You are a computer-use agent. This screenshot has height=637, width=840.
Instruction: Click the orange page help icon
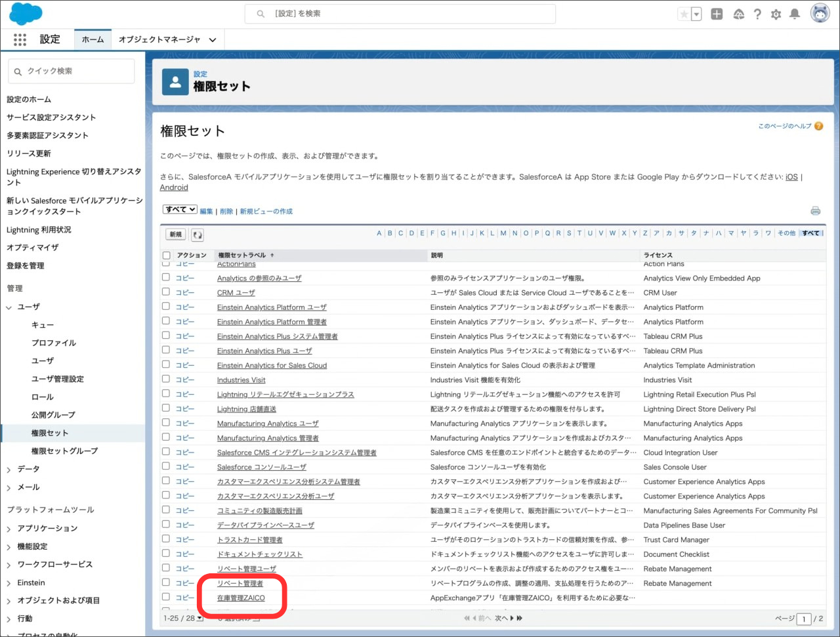818,126
